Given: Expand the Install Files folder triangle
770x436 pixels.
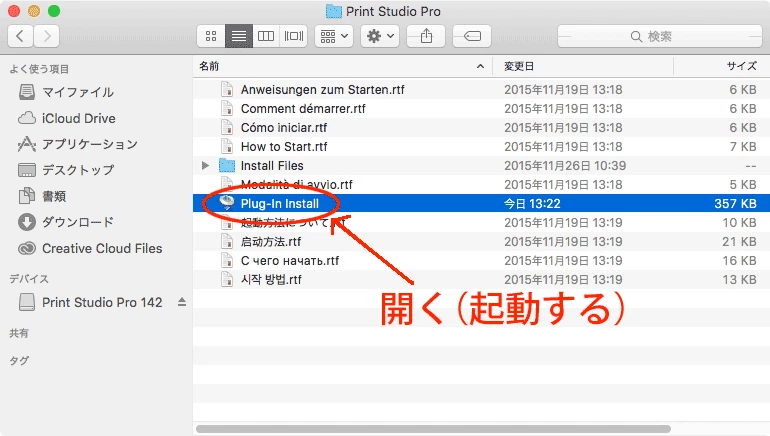Looking at the screenshot, I should pyautogui.click(x=205, y=165).
